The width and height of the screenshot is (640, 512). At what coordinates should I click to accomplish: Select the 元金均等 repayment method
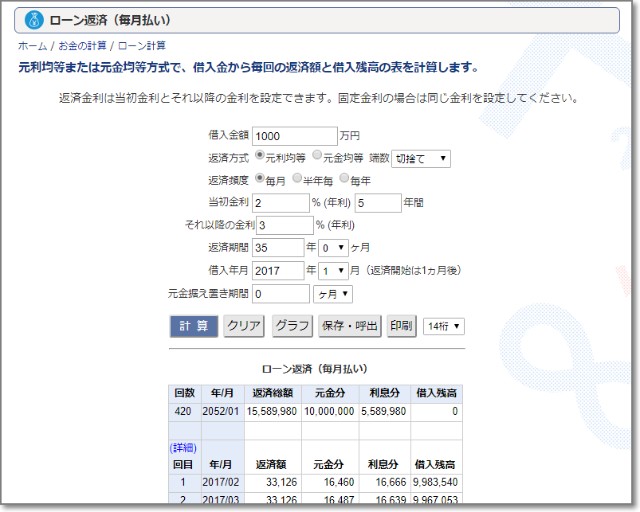(317, 156)
